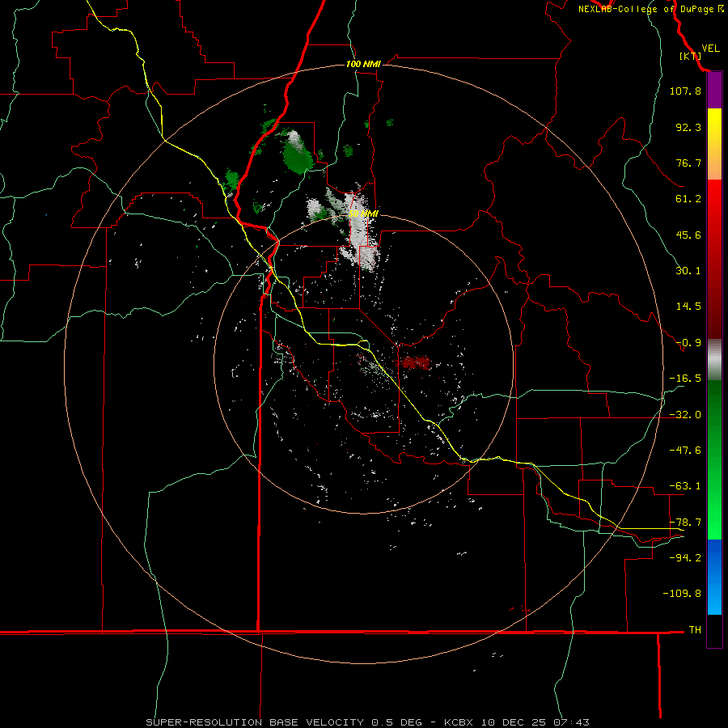Select the 92.3 velocity scale value
The height and width of the screenshot is (728, 728).
pyautogui.click(x=688, y=127)
